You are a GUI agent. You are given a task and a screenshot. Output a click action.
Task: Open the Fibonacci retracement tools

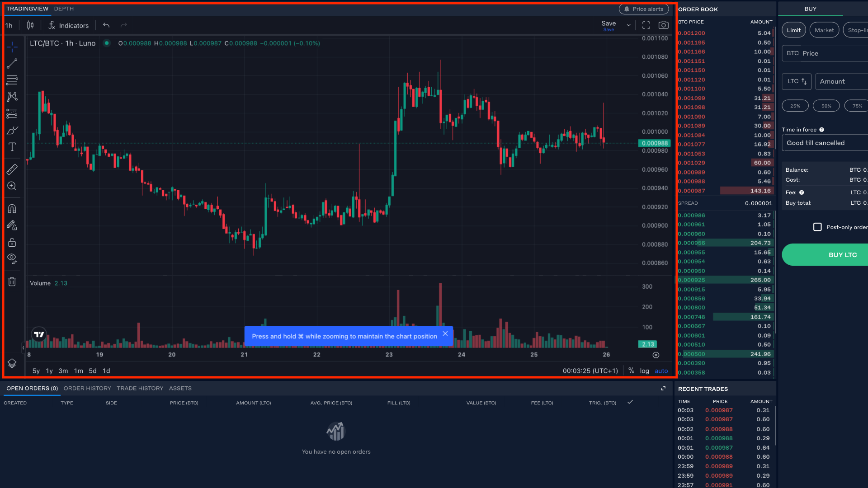12,80
